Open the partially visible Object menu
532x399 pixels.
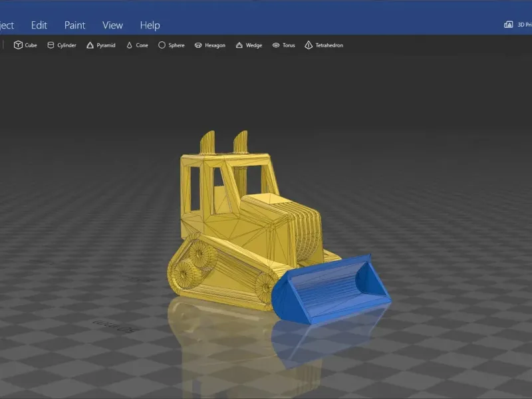[7, 25]
